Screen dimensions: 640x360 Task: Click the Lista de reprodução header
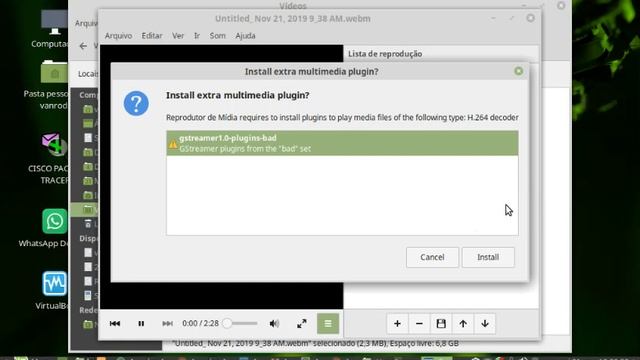(385, 54)
